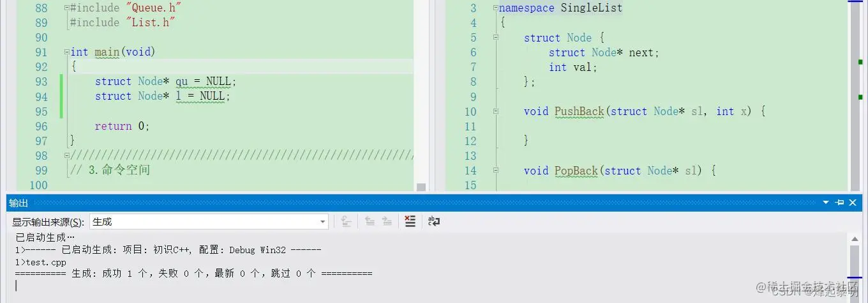Click the Output panel scroll up arrow
This screenshot has width=868, height=303.
click(855, 238)
